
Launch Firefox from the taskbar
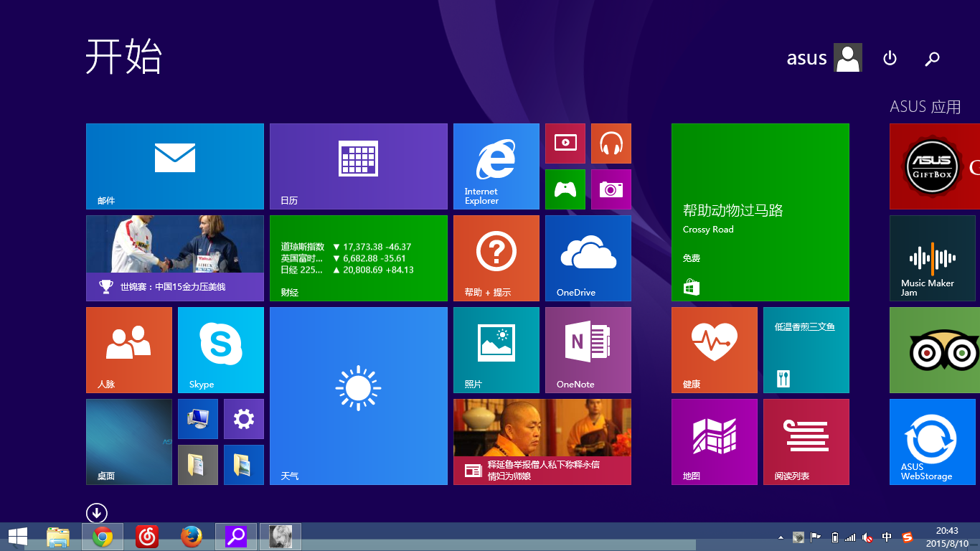192,537
